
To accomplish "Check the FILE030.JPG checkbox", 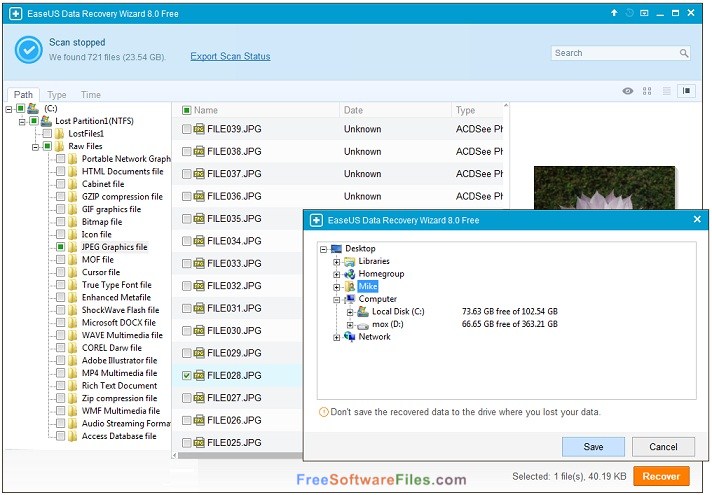I will pyautogui.click(x=186, y=331).
